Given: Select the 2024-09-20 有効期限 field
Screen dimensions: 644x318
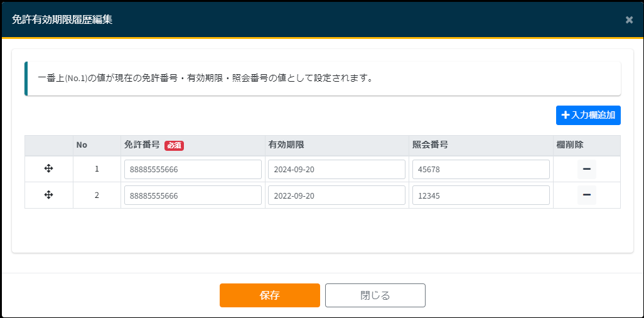Looking at the screenshot, I should coord(336,170).
